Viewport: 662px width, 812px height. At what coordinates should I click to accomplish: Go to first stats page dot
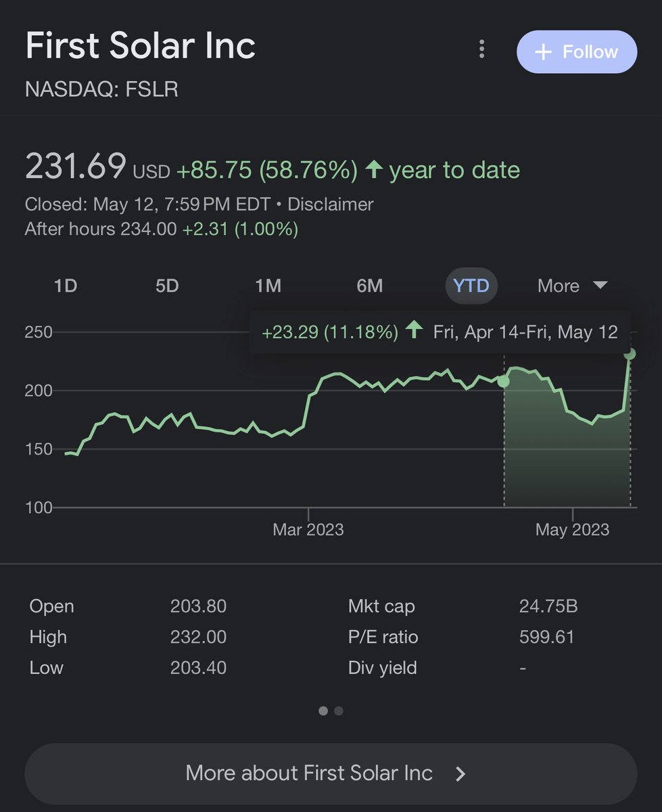(x=323, y=710)
